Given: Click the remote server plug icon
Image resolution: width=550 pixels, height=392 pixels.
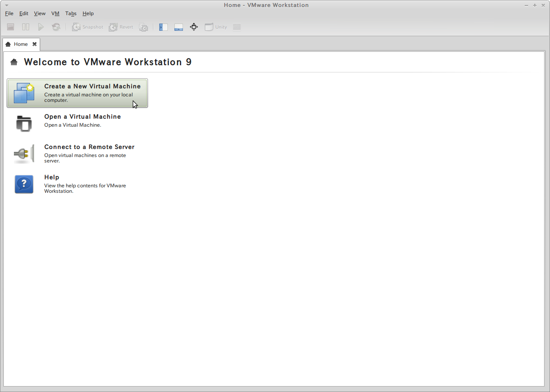Looking at the screenshot, I should pyautogui.click(x=24, y=154).
